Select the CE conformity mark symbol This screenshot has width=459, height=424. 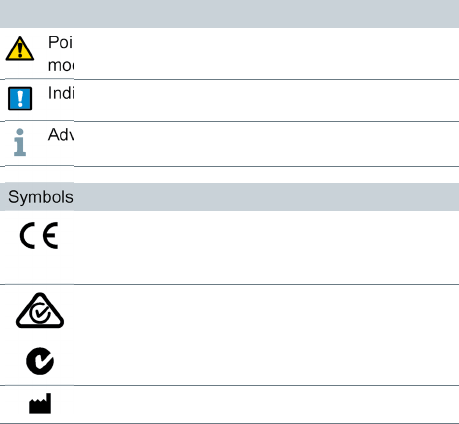click(39, 235)
